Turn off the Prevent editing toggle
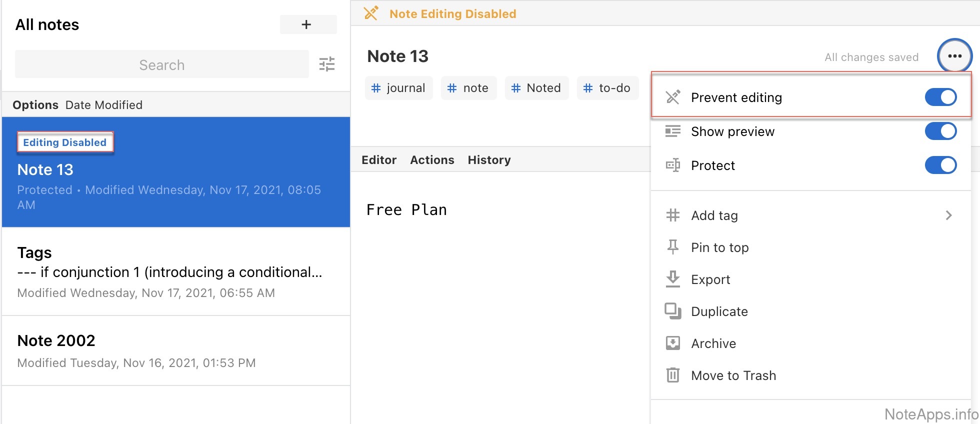The height and width of the screenshot is (424, 980). pos(940,97)
